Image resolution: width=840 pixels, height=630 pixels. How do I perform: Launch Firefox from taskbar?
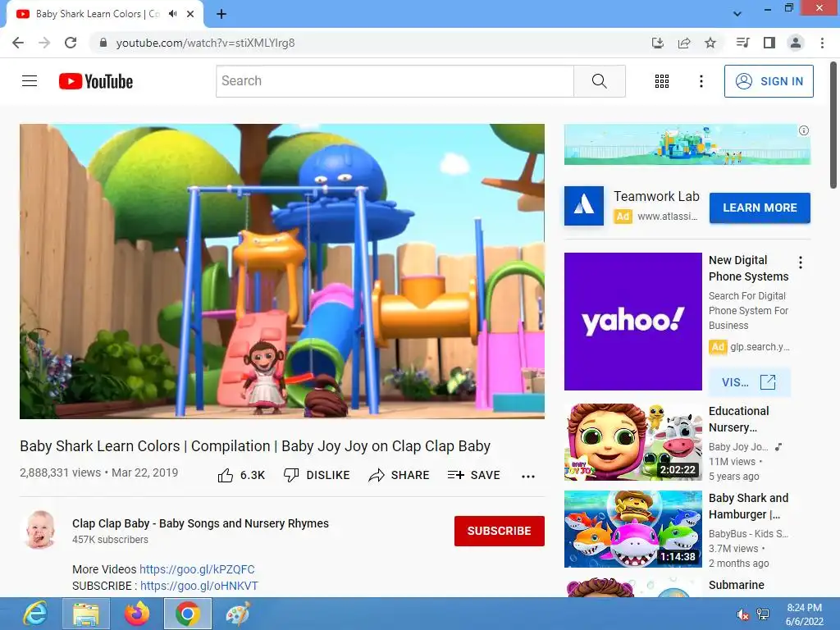click(x=137, y=614)
